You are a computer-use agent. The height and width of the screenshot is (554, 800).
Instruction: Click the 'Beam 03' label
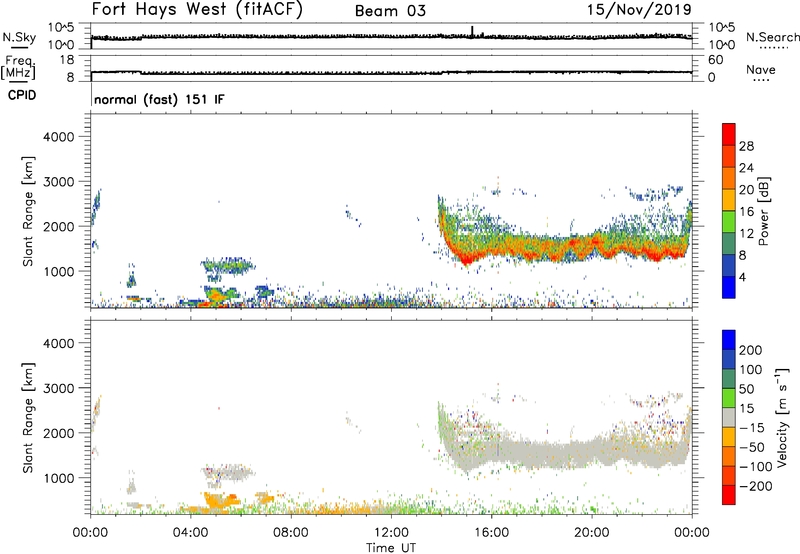coord(390,11)
